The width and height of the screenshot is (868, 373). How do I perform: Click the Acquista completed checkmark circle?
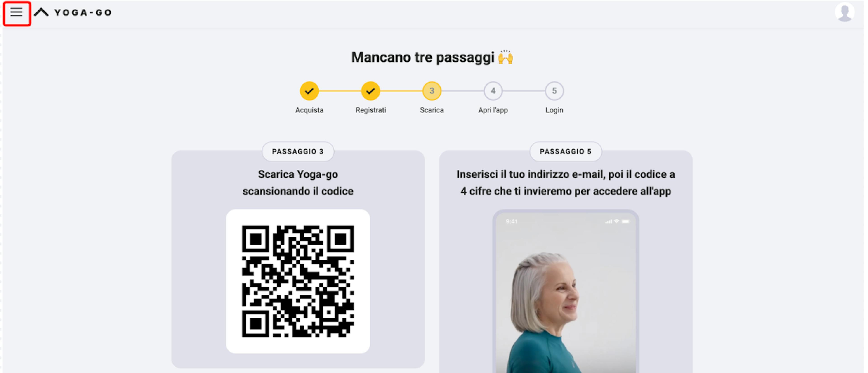[309, 91]
